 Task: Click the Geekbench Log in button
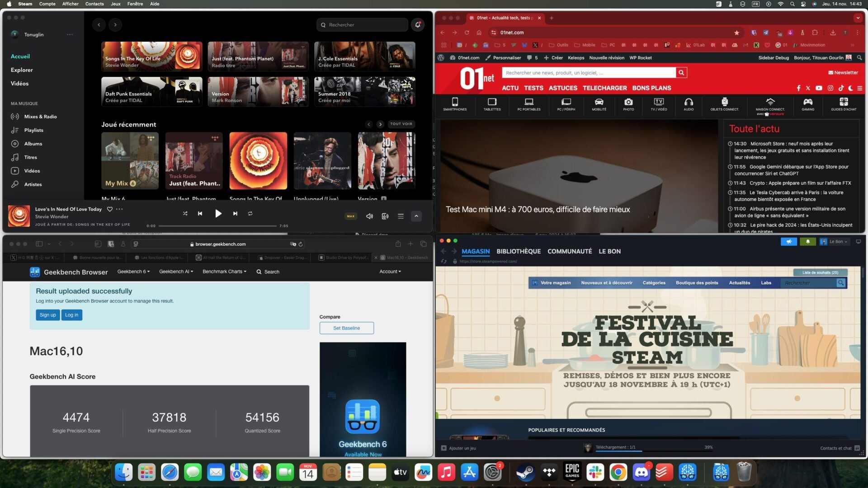(x=71, y=315)
